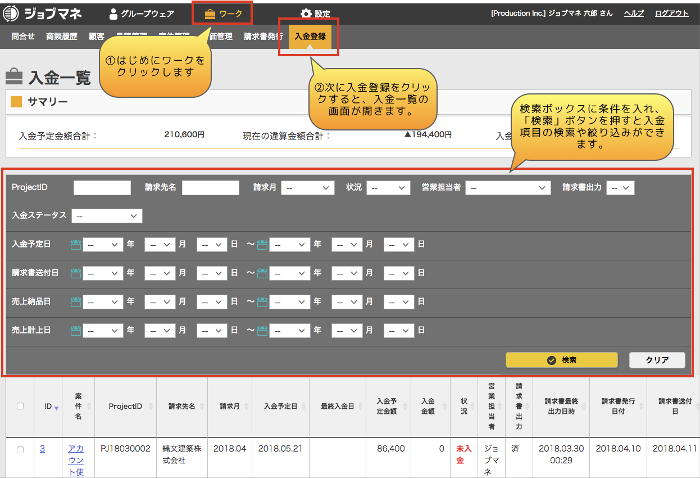Image resolution: width=700 pixels, height=478 pixels.
Task: Click the 2018.05.21 date cell
Action: pyautogui.click(x=280, y=449)
